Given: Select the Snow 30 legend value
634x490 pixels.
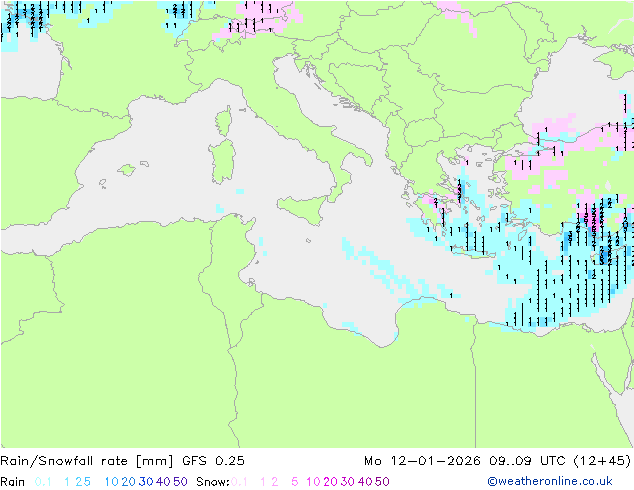Looking at the screenshot, I should pos(348,482).
